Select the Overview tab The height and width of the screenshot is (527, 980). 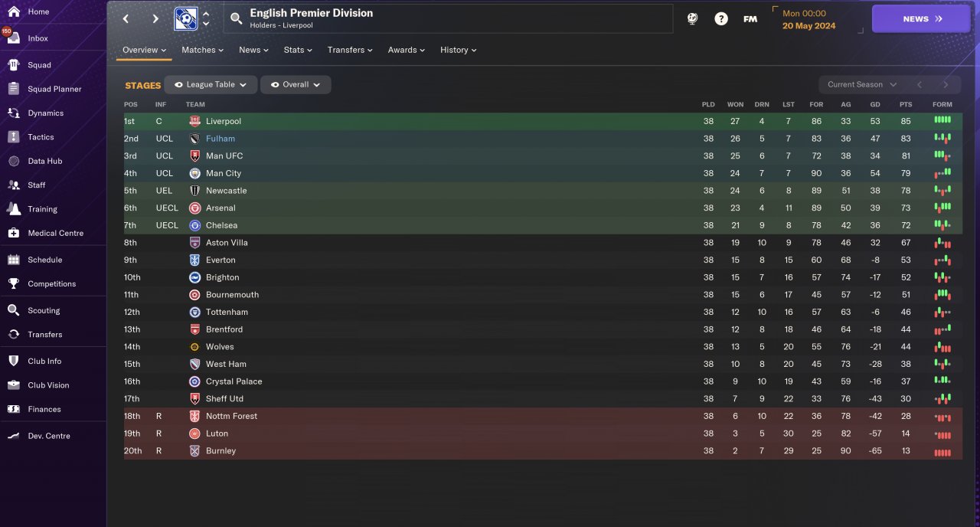click(x=144, y=50)
